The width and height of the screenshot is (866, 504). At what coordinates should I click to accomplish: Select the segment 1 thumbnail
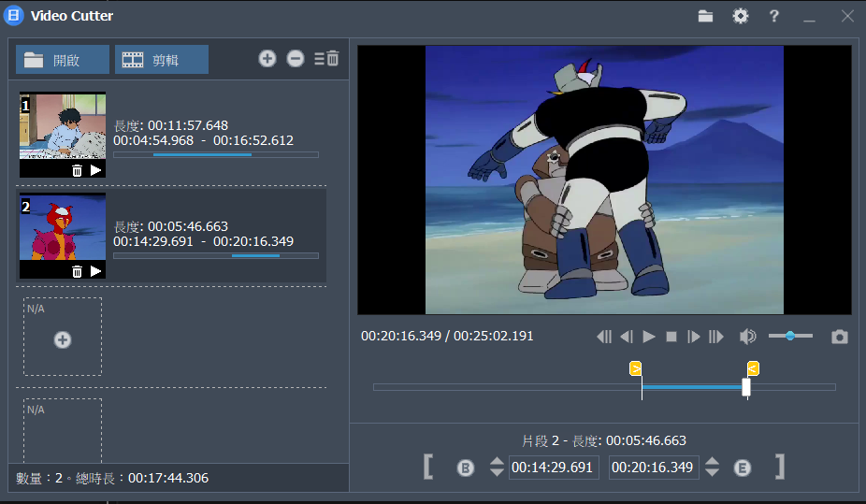62,126
